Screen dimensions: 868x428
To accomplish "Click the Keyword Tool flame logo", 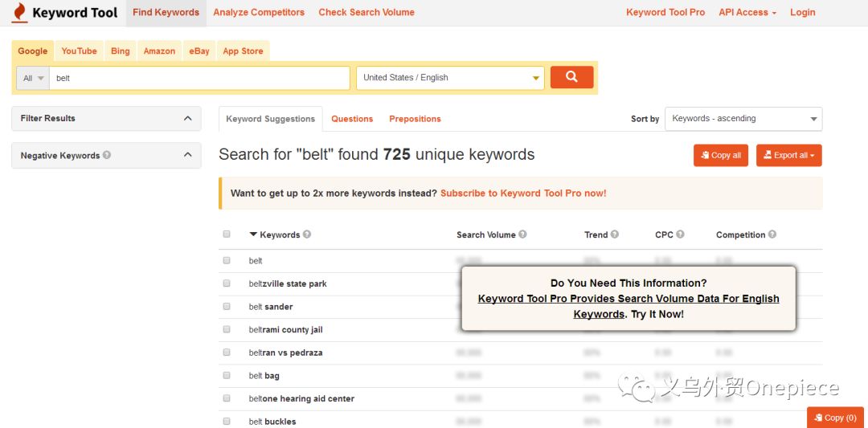I will click(x=19, y=12).
